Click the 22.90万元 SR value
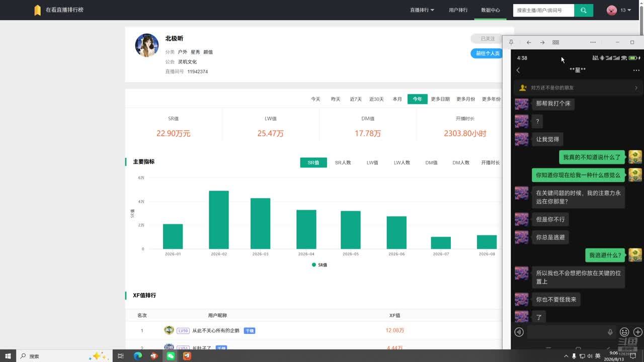Viewport: 644px width, 362px height. tap(173, 134)
